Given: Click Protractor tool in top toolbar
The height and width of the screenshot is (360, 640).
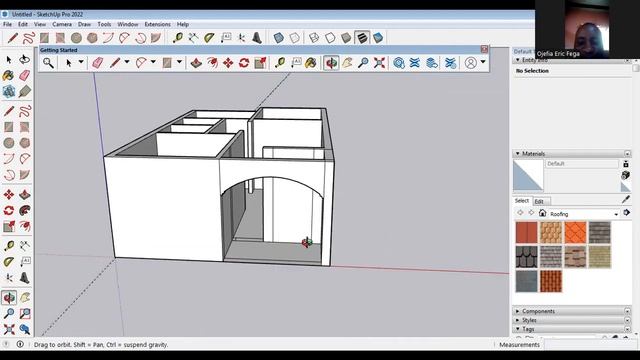Looking at the screenshot, I should coord(209,38).
